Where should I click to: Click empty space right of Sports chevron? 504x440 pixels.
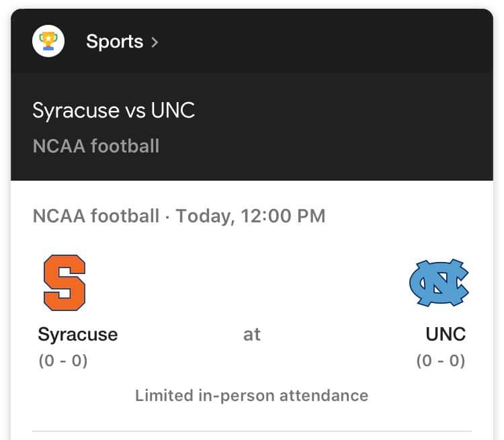[x=323, y=42]
